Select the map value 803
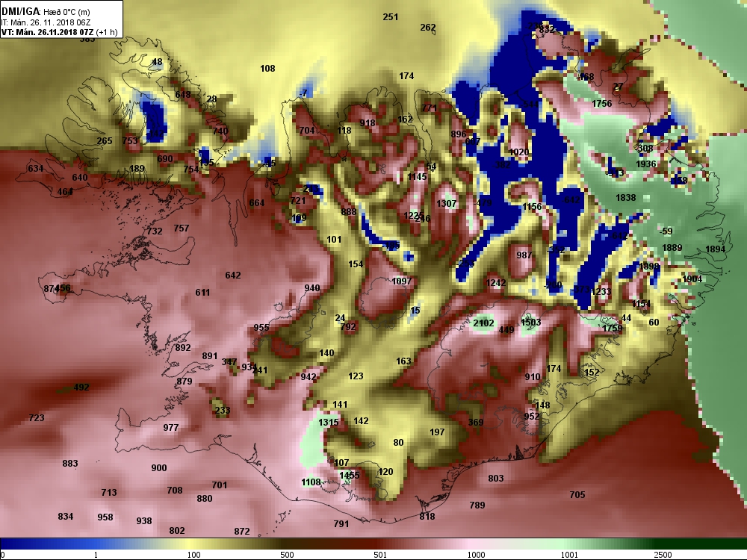Screen dimensions: 747x560 495,478
